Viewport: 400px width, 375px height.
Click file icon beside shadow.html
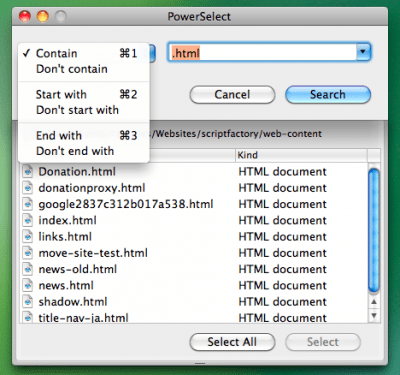click(x=28, y=302)
